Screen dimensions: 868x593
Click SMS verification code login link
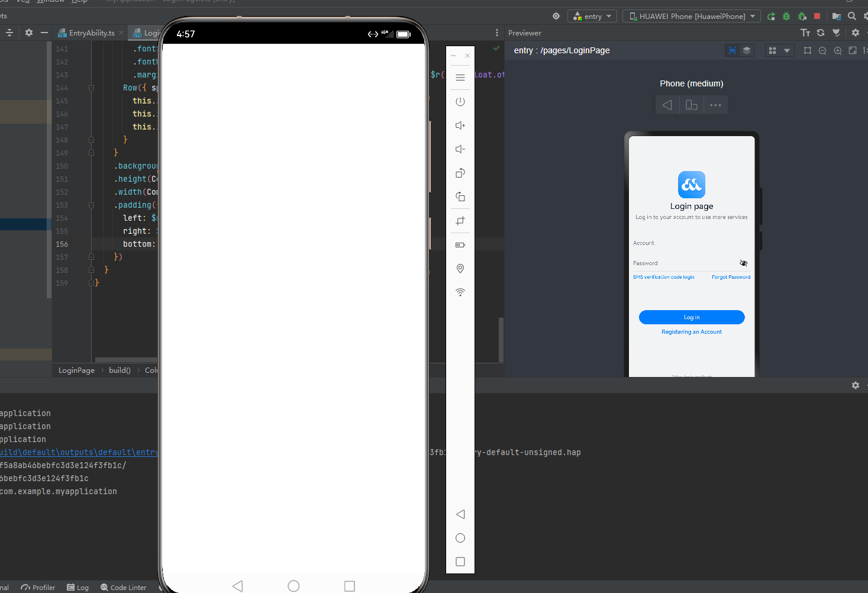pyautogui.click(x=663, y=277)
